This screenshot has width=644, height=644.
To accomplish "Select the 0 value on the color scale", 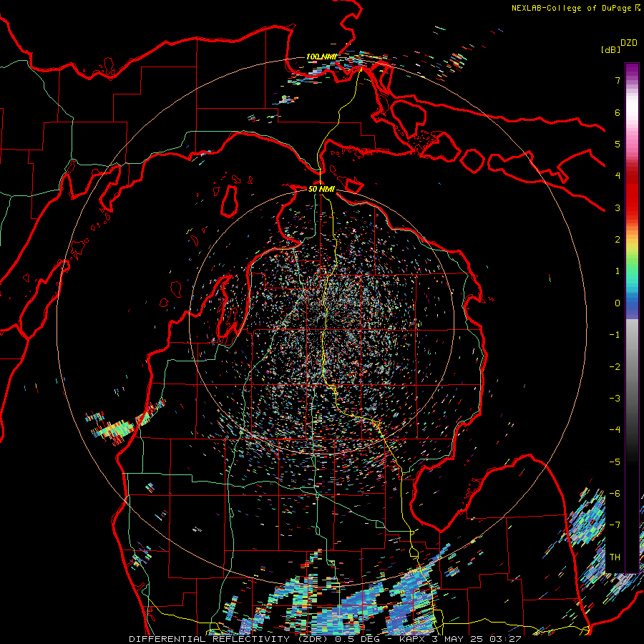I will click(x=618, y=303).
